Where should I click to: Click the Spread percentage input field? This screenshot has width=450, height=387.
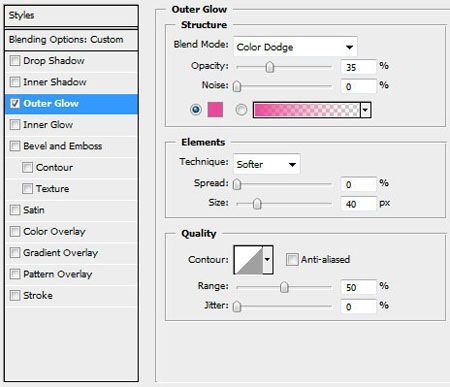click(359, 184)
